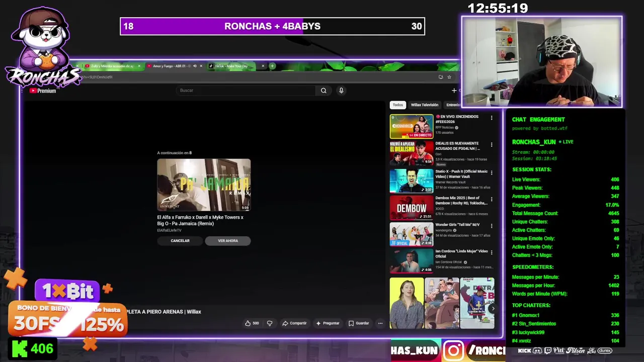Click the Kick logo with viewer count

coord(32,348)
